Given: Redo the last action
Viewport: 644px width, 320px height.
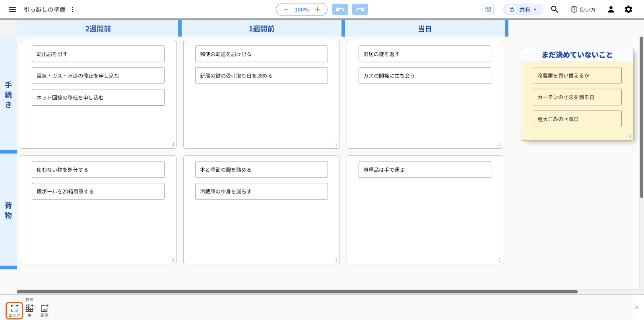Looking at the screenshot, I should click(x=360, y=10).
